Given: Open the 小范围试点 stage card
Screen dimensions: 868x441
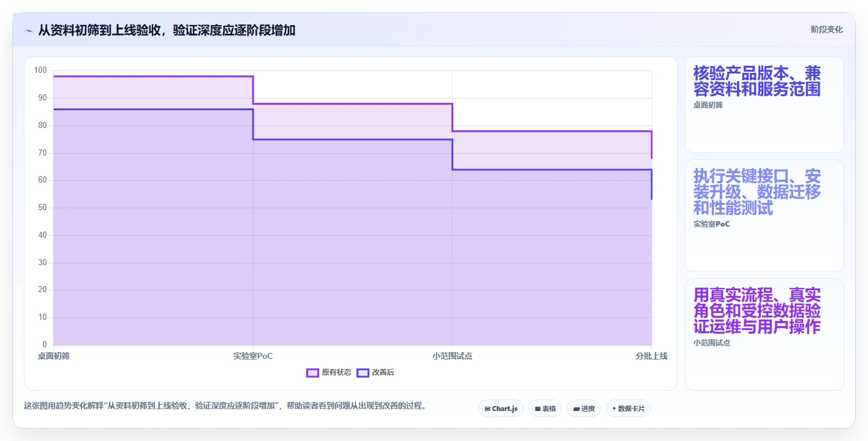Looking at the screenshot, I should click(x=764, y=334).
